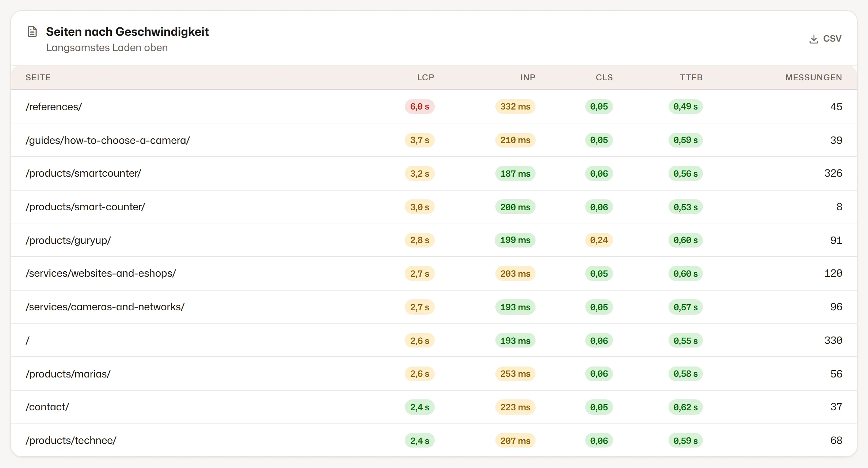Download the table as CSV
Screen dimensions: 868x468
click(x=825, y=39)
